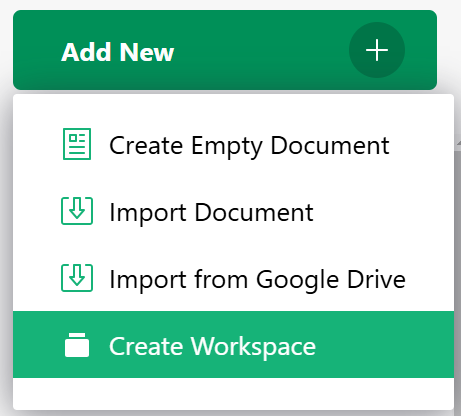Click the Create Workspace box icon

point(77,345)
